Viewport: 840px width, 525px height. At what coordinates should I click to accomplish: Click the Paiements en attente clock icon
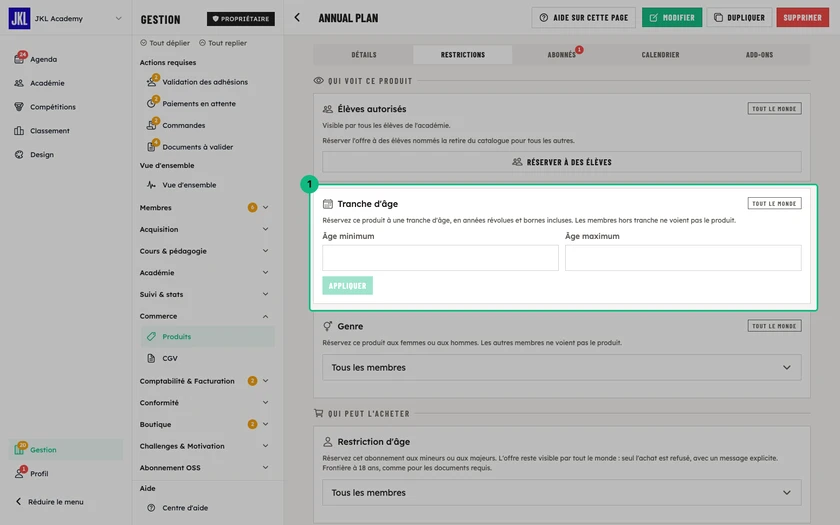pos(152,103)
